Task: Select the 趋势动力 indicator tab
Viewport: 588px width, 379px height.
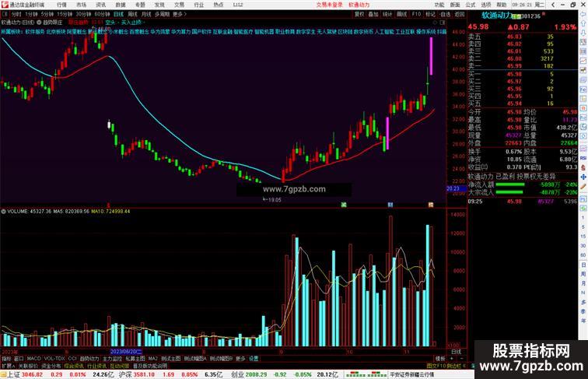Action: (89, 359)
